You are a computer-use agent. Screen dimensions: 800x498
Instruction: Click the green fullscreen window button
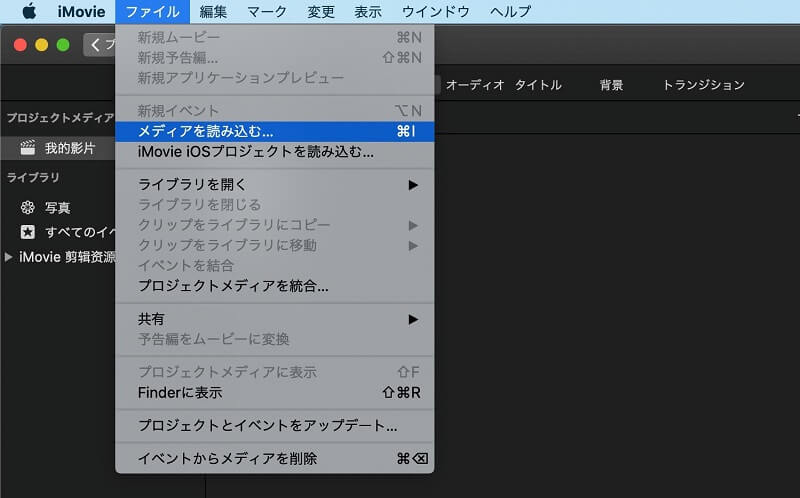point(63,45)
